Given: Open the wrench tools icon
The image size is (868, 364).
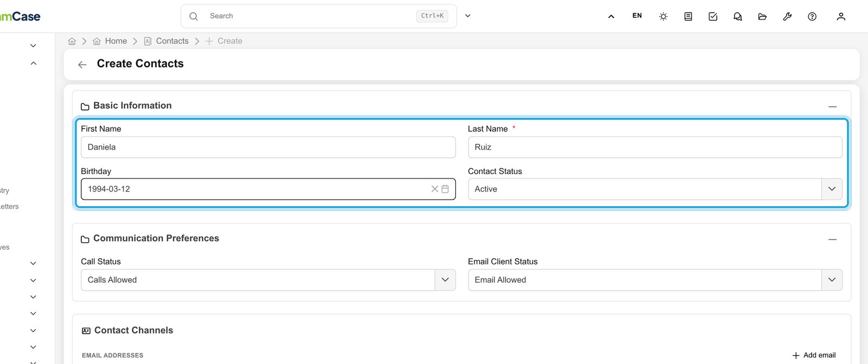Looking at the screenshot, I should pyautogui.click(x=787, y=16).
